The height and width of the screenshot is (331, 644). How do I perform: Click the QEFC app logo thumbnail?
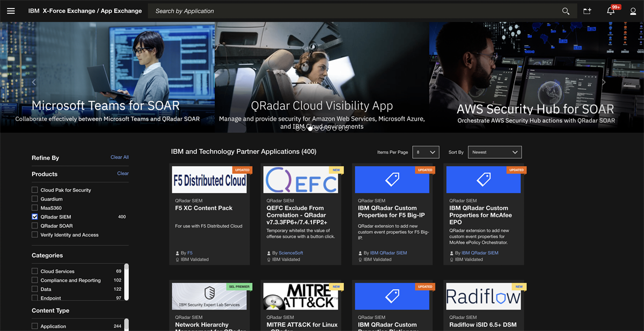[301, 179]
